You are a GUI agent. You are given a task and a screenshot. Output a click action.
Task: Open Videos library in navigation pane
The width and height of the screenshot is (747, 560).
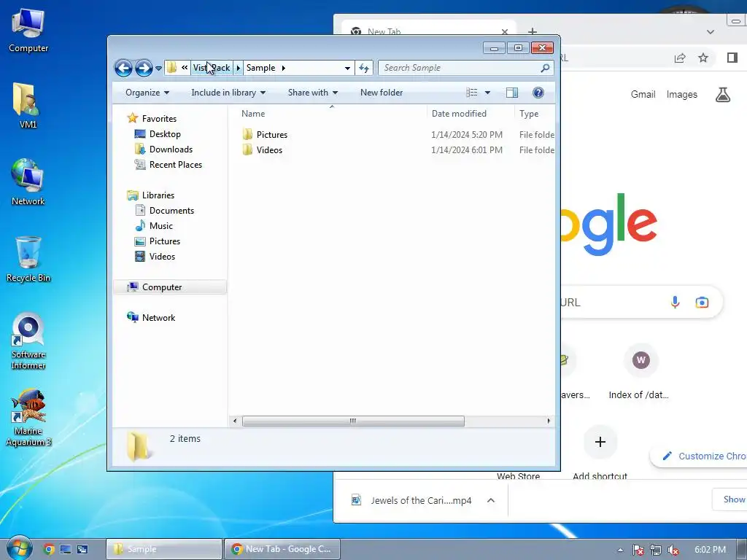tap(162, 256)
